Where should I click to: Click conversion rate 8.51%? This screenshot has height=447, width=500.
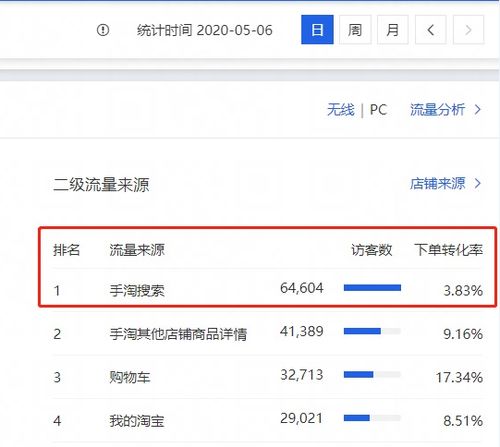(x=463, y=421)
